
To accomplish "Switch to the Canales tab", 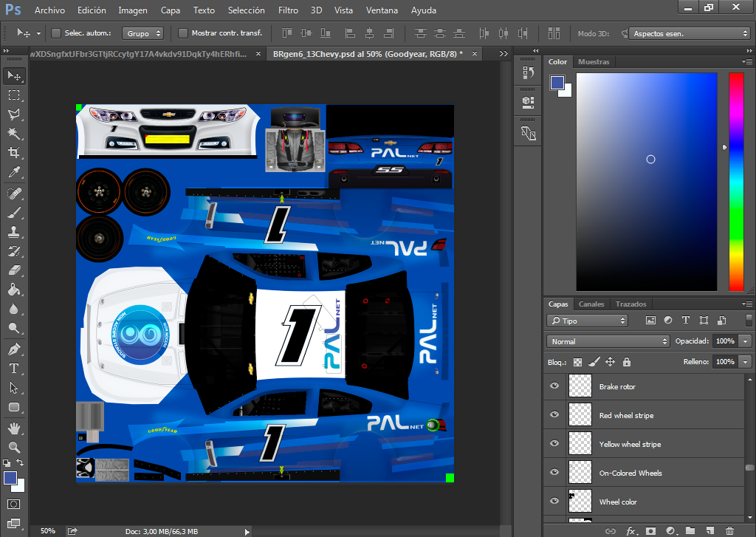I will click(x=591, y=304).
